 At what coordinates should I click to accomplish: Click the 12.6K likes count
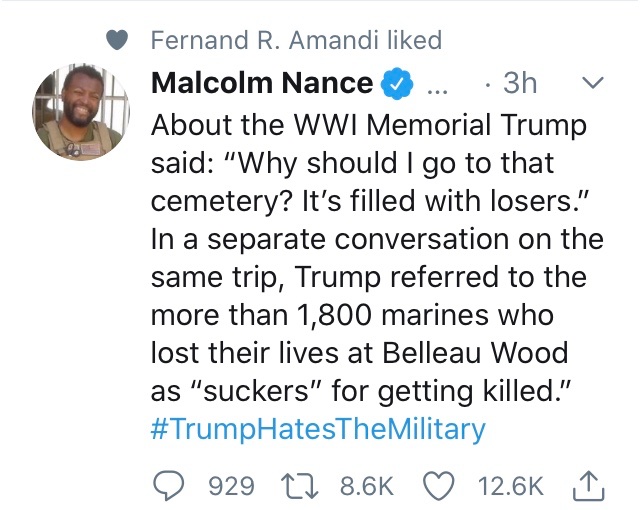click(x=511, y=486)
